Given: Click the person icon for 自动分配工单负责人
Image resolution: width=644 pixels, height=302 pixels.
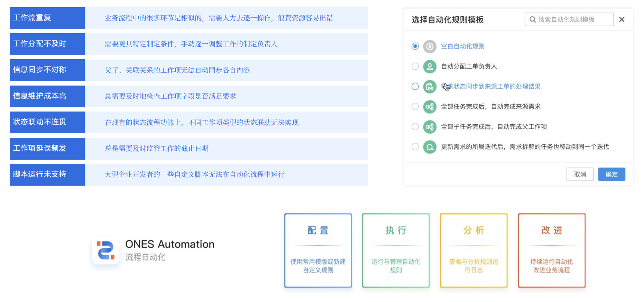Looking at the screenshot, I should coord(430,66).
